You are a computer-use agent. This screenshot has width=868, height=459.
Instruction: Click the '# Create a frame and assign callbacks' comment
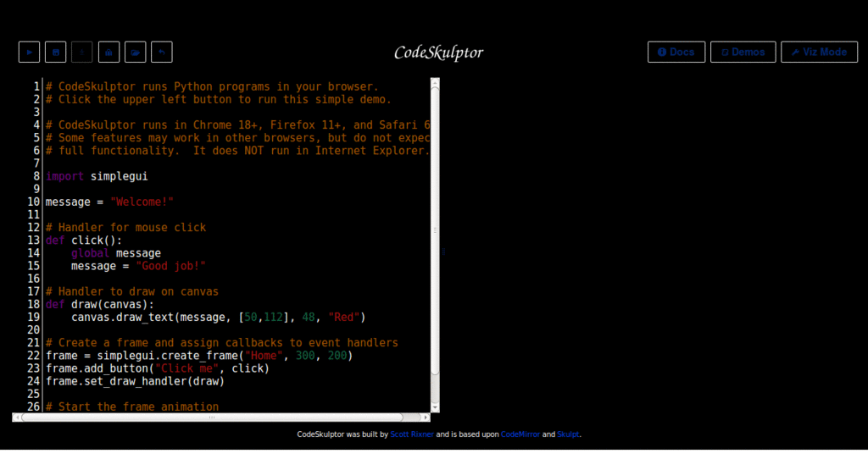point(222,343)
